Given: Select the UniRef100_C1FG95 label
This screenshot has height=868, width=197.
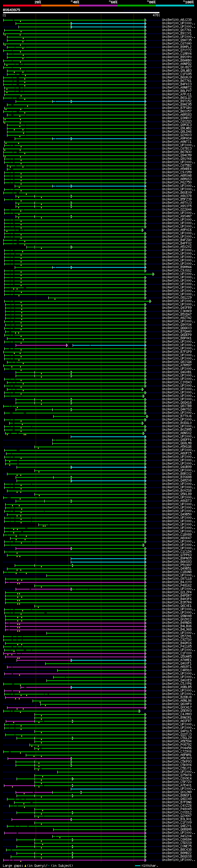Looking at the screenshot, I should pyautogui.click(x=177, y=74).
